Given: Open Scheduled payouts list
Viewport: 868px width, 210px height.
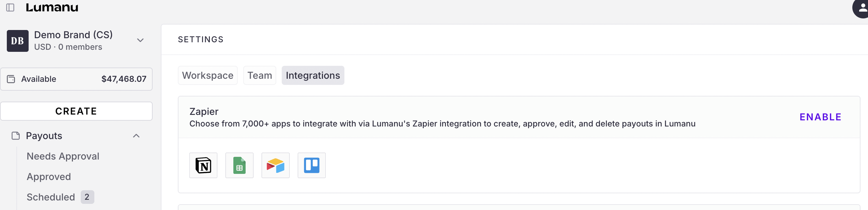Looking at the screenshot, I should pyautogui.click(x=51, y=197).
